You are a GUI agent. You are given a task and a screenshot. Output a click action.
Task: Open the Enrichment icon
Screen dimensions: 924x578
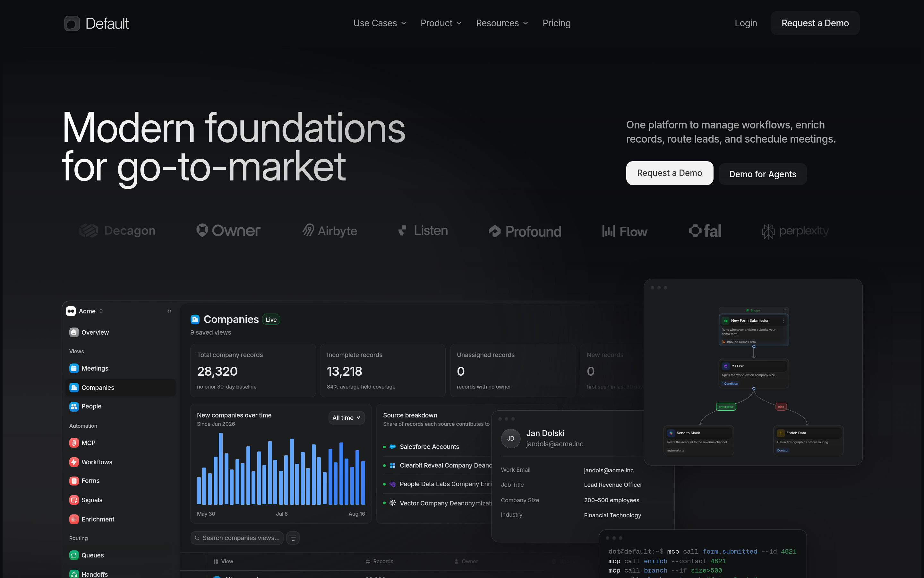pos(74,519)
